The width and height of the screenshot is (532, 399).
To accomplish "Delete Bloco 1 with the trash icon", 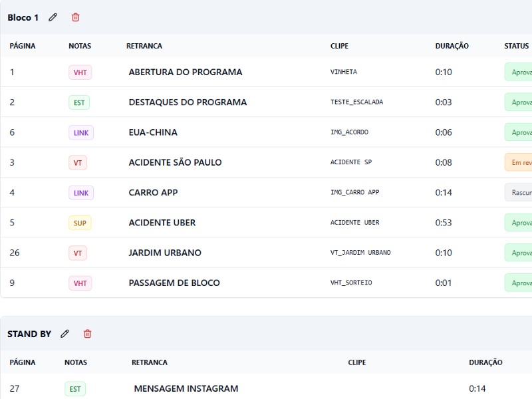I will pyautogui.click(x=76, y=17).
